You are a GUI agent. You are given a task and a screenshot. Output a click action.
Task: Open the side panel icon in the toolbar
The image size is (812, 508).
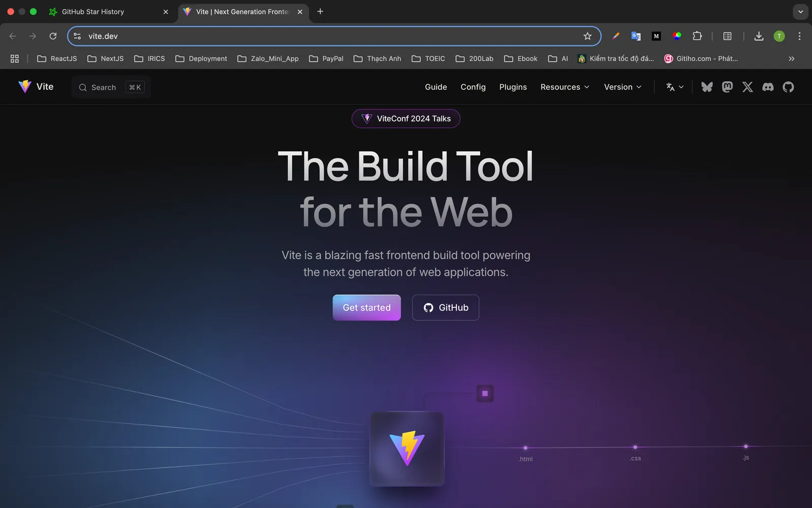click(727, 36)
